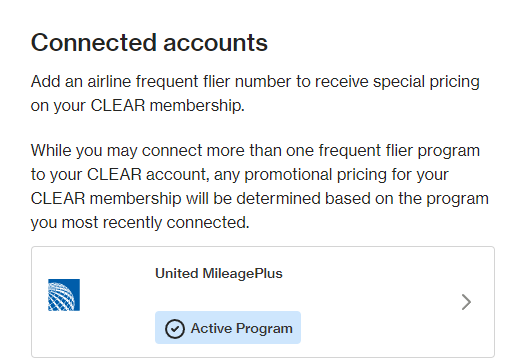Click empty space between logo and program title
This screenshot has height=363, width=521.
[117, 295]
